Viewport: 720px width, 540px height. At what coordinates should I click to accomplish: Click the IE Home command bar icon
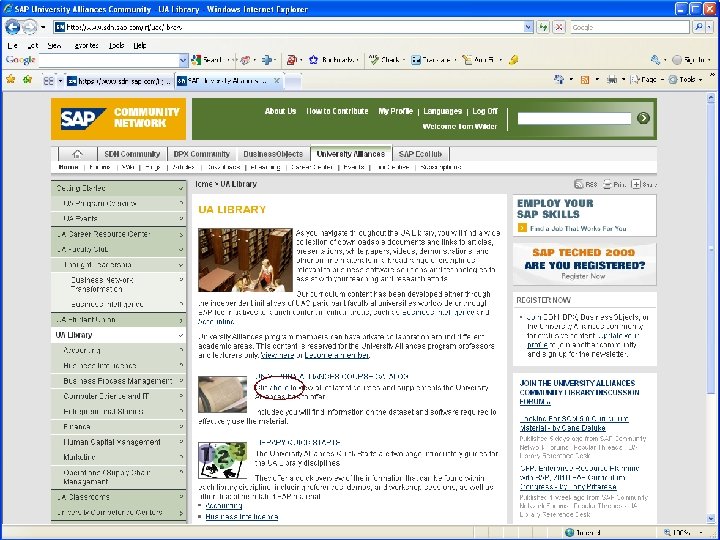tap(559, 79)
